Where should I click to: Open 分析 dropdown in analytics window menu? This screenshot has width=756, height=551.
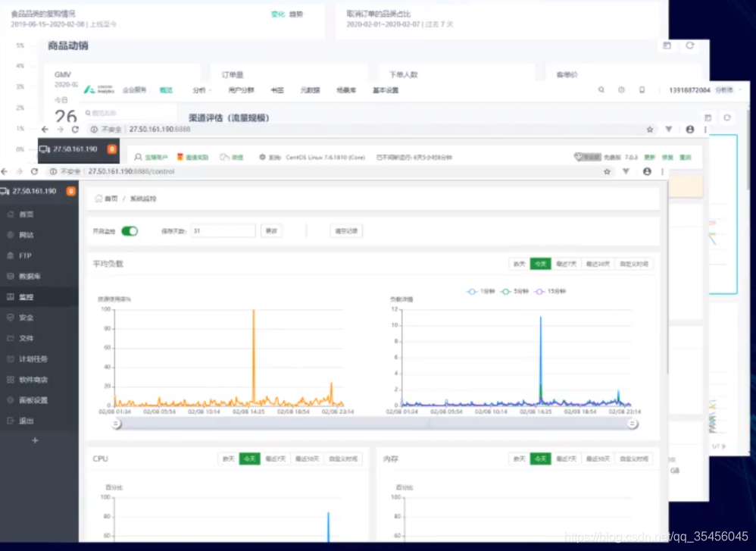click(x=202, y=90)
